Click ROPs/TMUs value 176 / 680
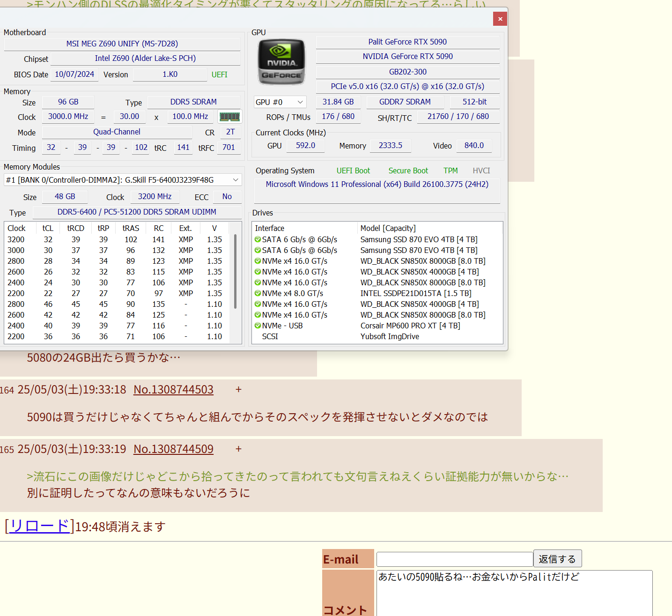This screenshot has height=616, width=672. click(338, 116)
